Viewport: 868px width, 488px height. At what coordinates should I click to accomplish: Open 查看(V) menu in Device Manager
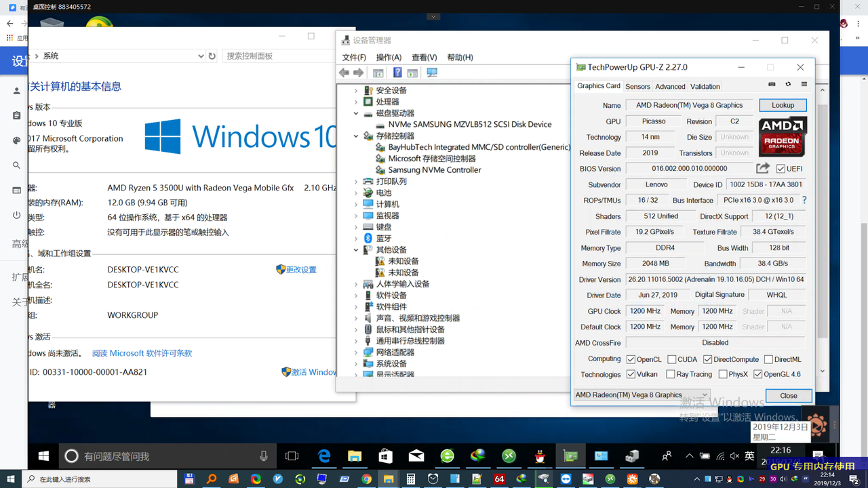(x=425, y=58)
